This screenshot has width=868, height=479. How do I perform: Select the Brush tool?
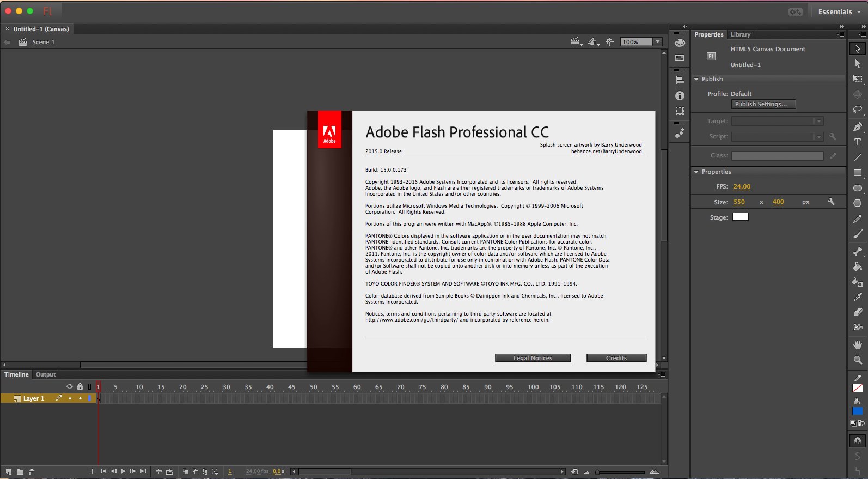(x=858, y=234)
